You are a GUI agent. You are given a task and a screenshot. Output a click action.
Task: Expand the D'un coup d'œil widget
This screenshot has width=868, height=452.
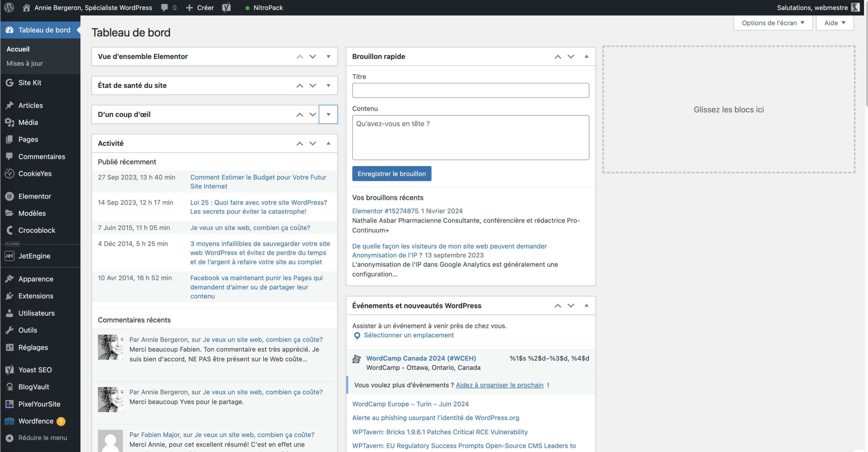click(328, 114)
